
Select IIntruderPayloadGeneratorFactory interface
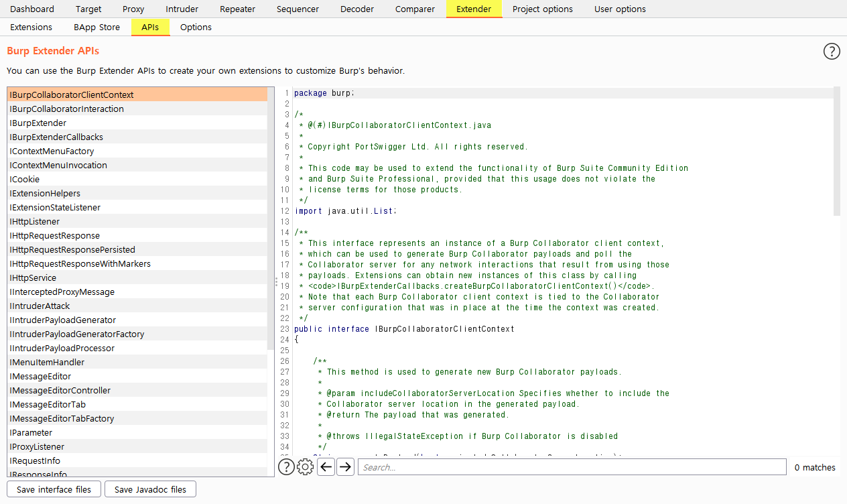pos(137,334)
